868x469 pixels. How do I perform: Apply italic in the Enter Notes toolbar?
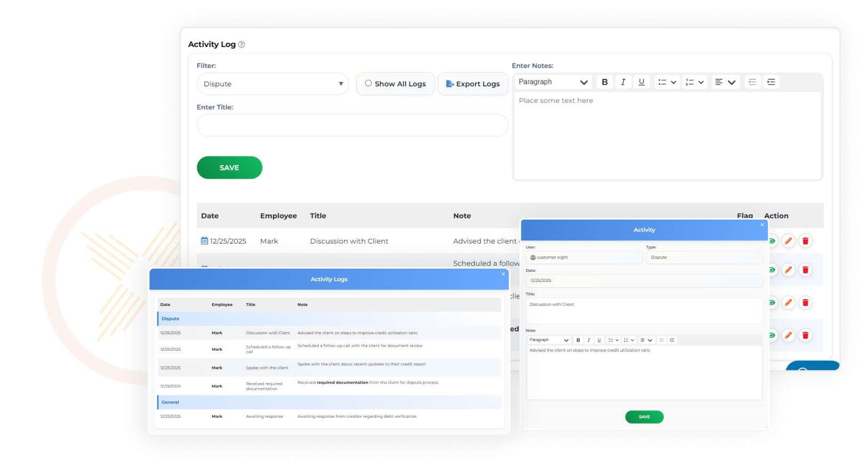(x=623, y=82)
